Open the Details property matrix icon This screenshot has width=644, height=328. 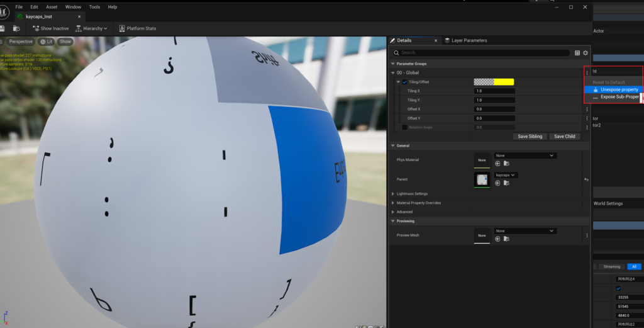pyautogui.click(x=577, y=53)
